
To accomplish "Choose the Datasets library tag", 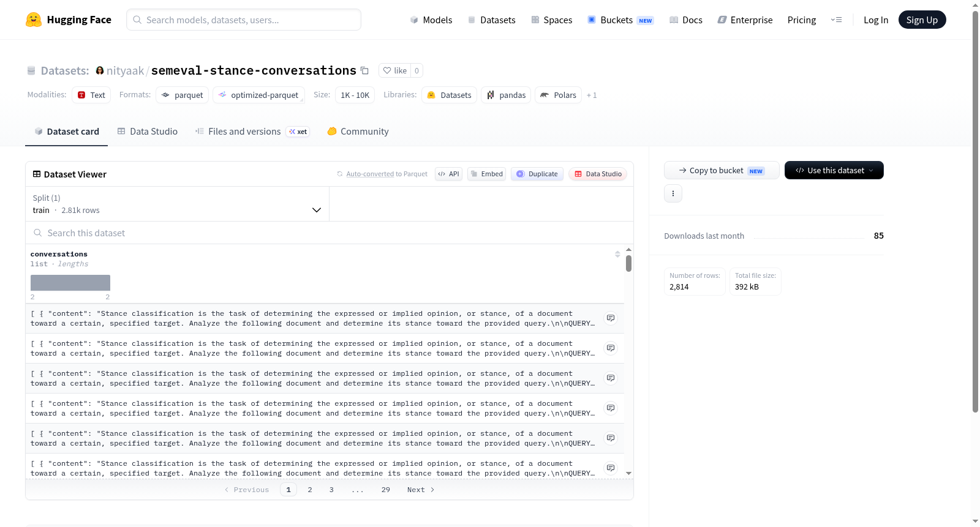I will tap(450, 95).
